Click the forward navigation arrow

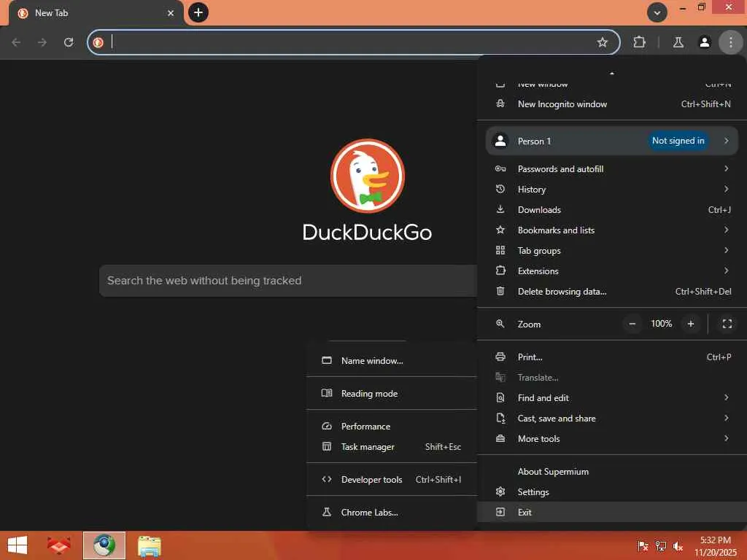42,42
